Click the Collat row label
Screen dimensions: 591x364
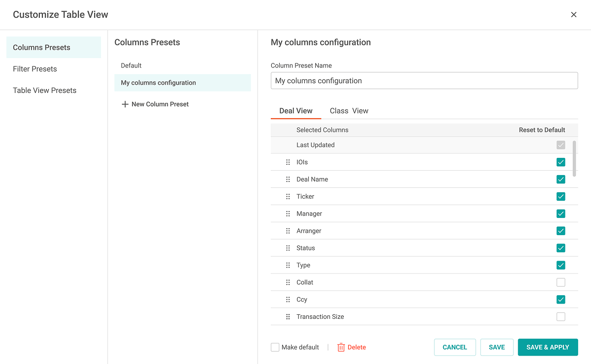coord(305,282)
